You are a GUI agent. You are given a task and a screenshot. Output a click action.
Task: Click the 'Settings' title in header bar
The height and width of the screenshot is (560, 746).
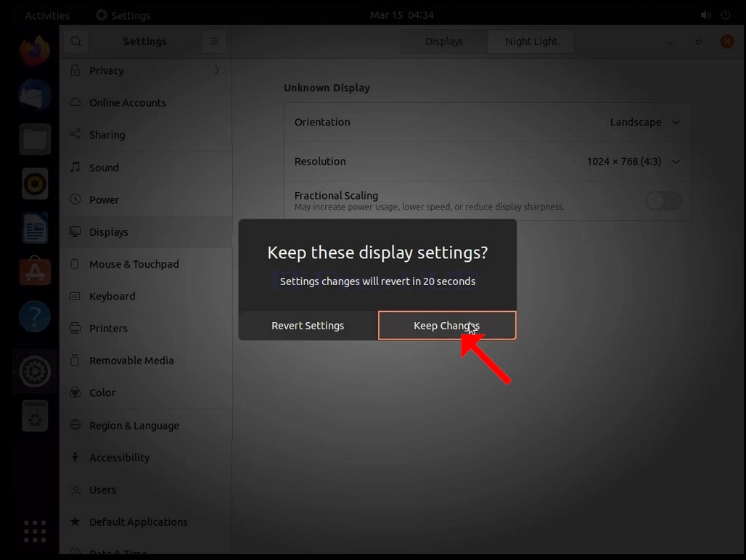[144, 41]
